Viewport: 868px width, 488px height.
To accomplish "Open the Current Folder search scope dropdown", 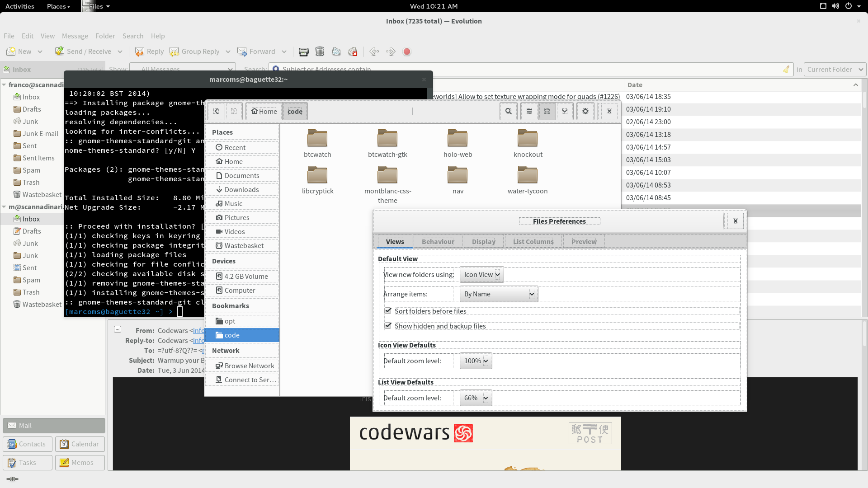I will (x=835, y=69).
